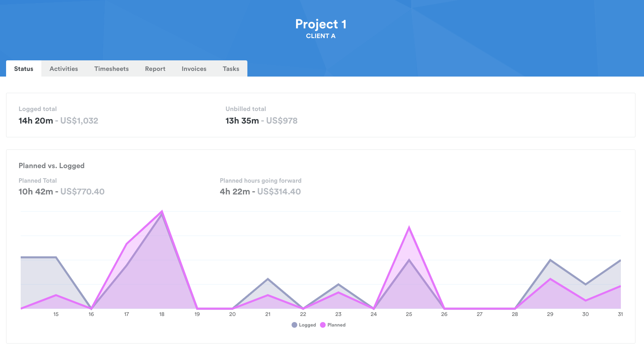Image resolution: width=644 pixels, height=350 pixels.
Task: Click the Logged legend color dot
Action: point(294,325)
